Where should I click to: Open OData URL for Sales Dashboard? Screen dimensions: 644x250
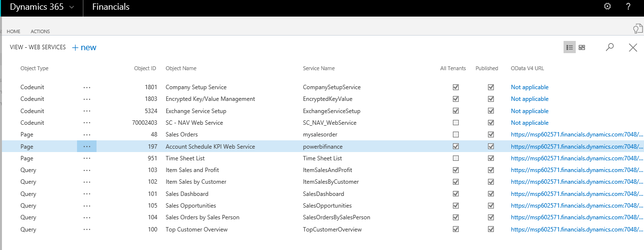tap(576, 194)
